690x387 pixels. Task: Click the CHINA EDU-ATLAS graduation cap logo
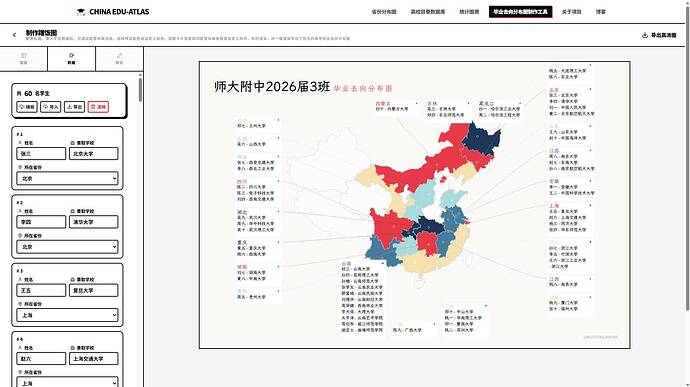[81, 12]
